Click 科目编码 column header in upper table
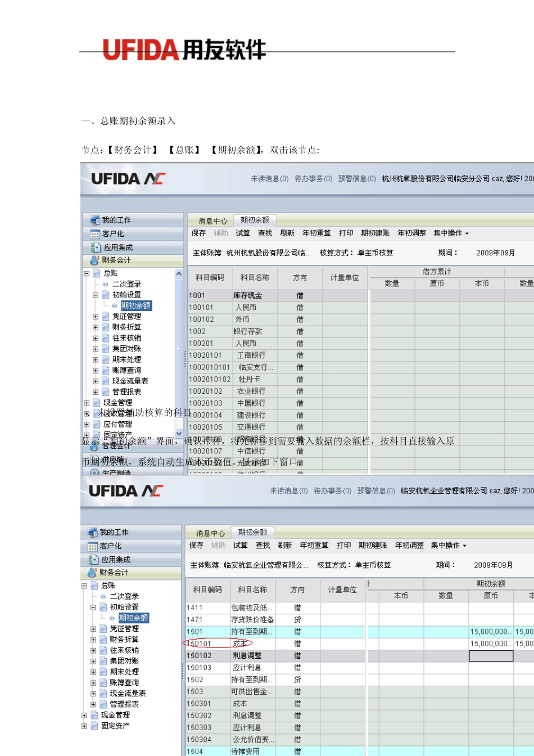 pyautogui.click(x=210, y=277)
